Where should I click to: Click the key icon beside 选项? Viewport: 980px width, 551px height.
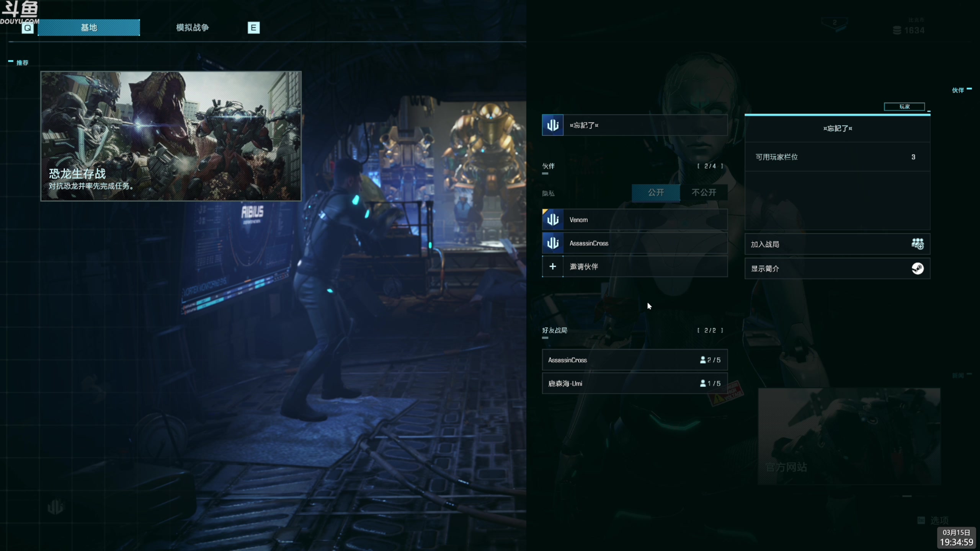[921, 520]
